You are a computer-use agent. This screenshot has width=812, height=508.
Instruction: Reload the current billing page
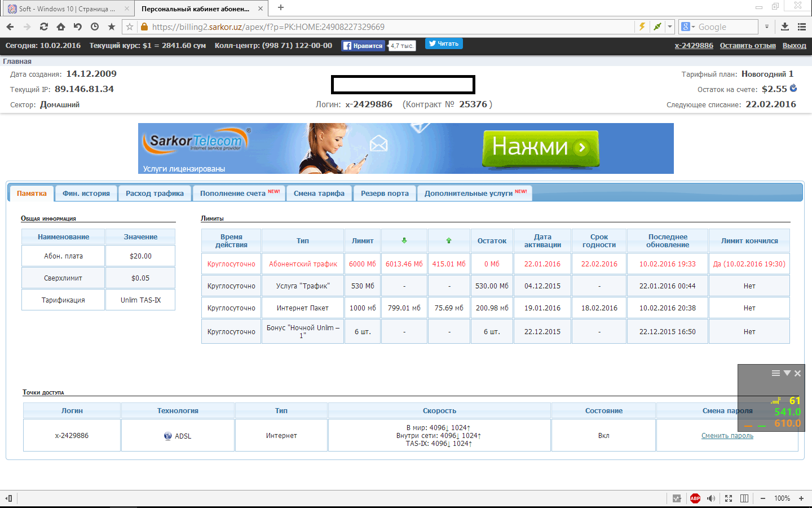coord(44,27)
